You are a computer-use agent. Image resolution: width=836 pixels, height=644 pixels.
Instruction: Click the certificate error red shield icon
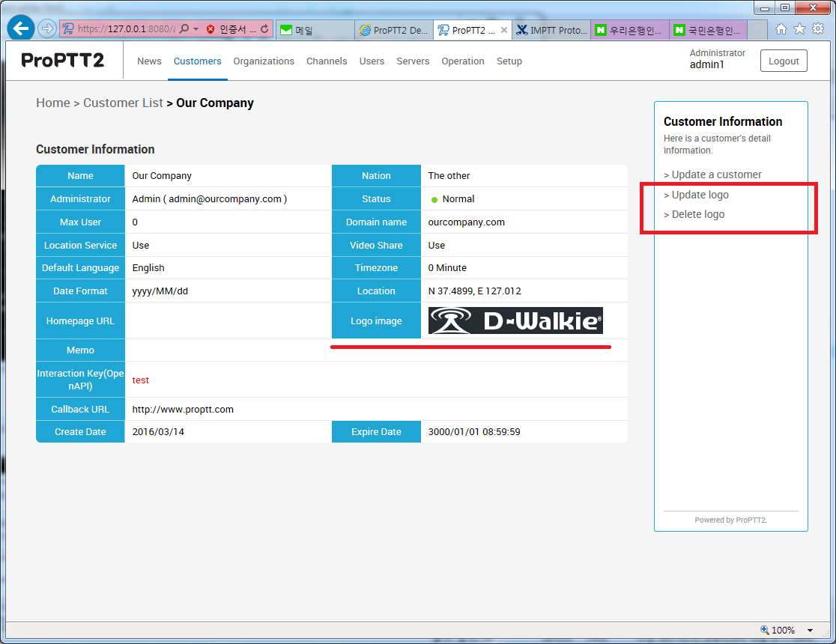point(210,29)
